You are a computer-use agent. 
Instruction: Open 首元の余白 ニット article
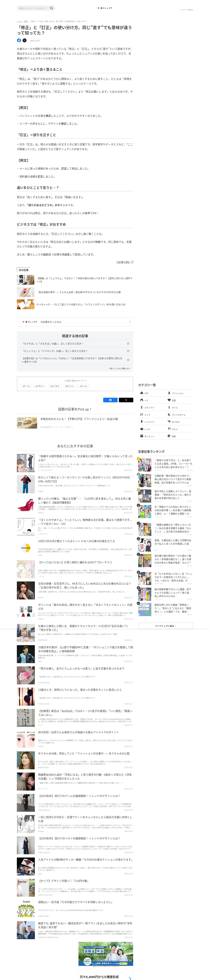pos(85,607)
